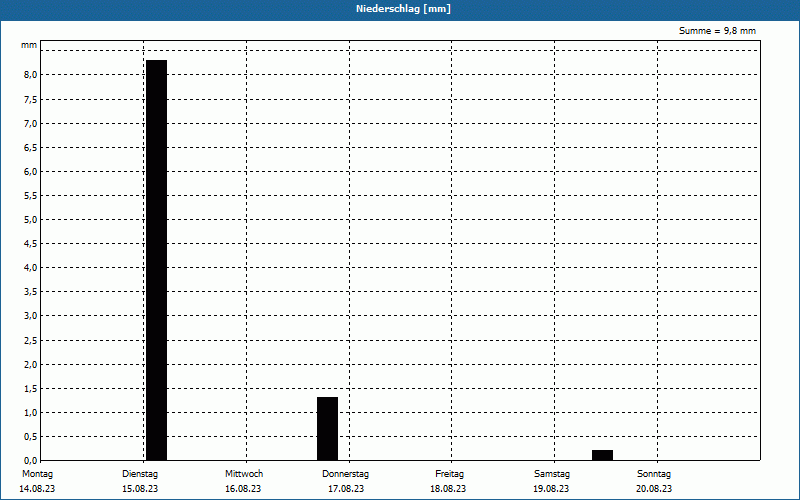Viewport: 800px width, 500px height.
Task: Click the 3,0 y-axis value
Action: pos(31,316)
